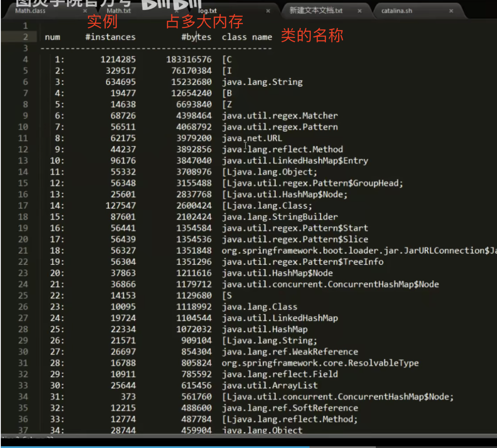This screenshot has width=497, height=448.
Task: Place cursor on the #instances column header
Action: pos(110,37)
